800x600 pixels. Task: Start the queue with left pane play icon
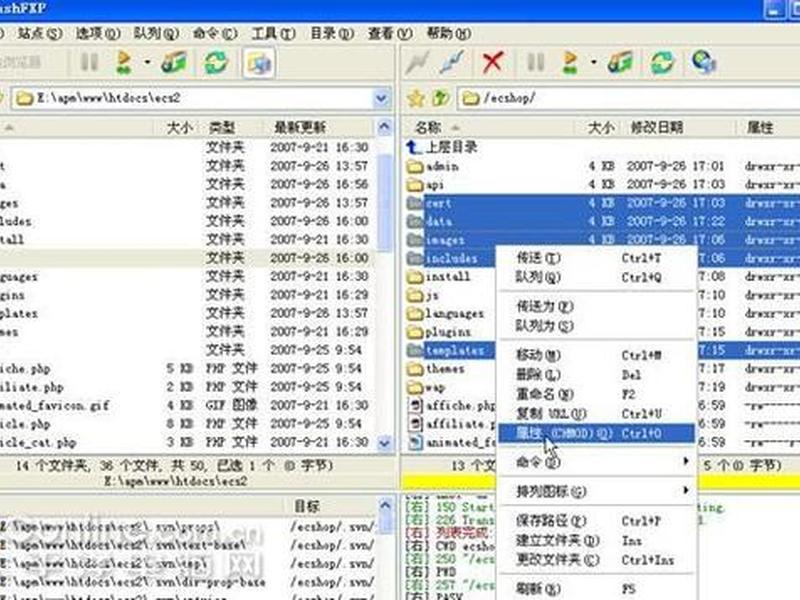click(123, 62)
